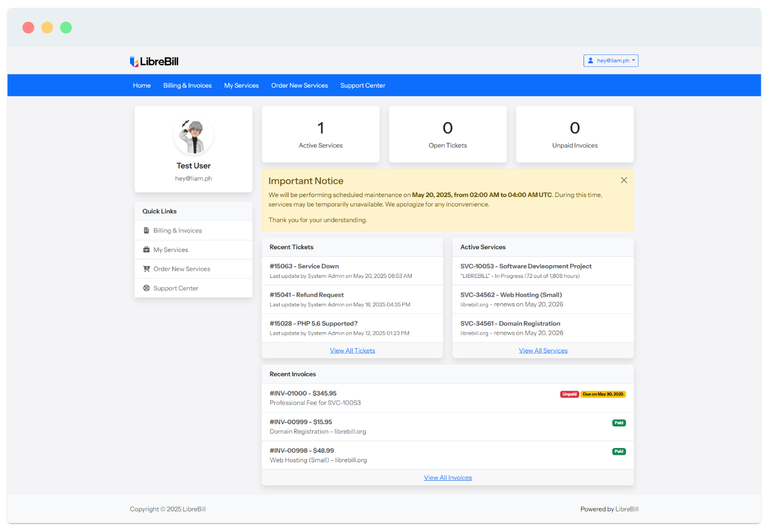Open My Services in the navigation bar
This screenshot has width=768, height=532.
[242, 86]
